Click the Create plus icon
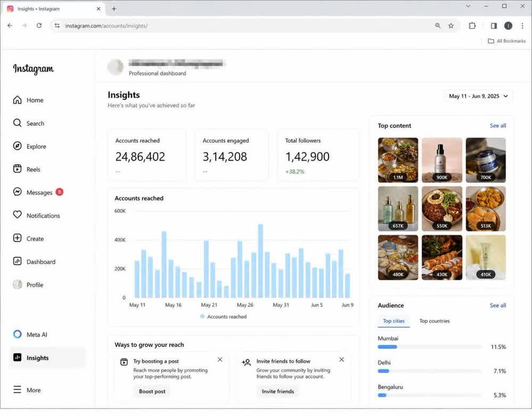 coord(18,238)
